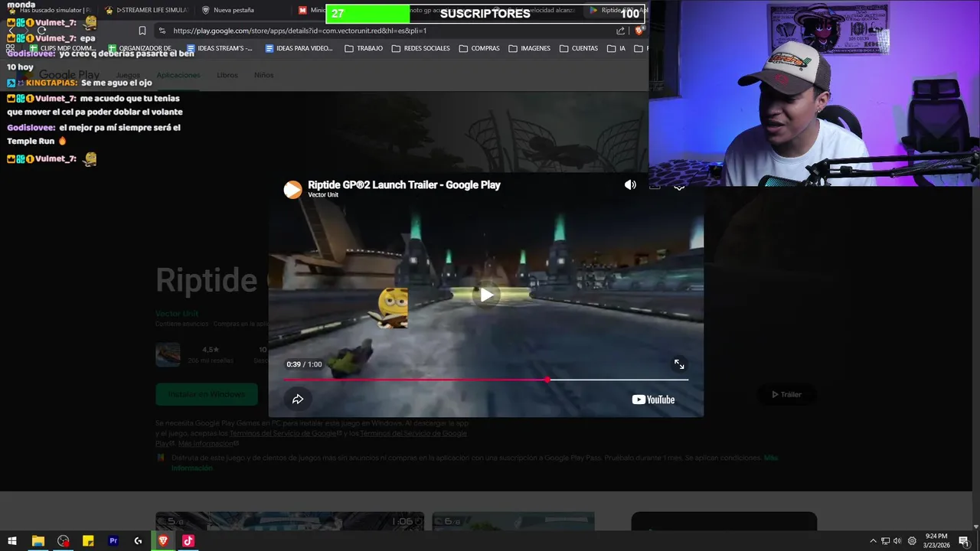The height and width of the screenshot is (551, 980).
Task: Reload the page
Action: (x=41, y=31)
